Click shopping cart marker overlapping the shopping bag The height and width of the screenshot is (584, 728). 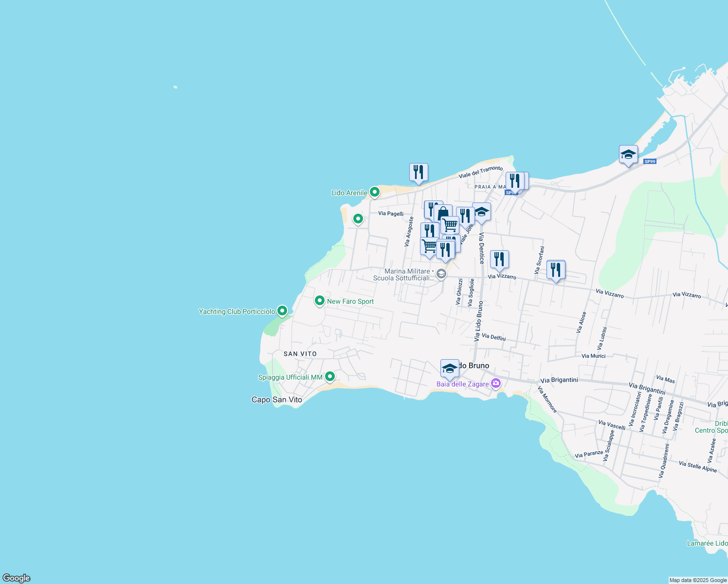[x=450, y=225]
